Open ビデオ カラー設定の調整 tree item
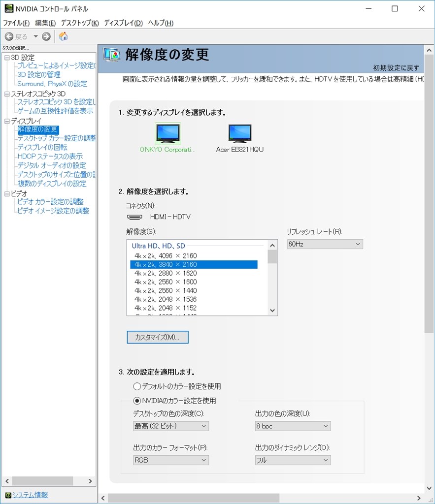Image resolution: width=435 pixels, height=504 pixels. [50, 201]
